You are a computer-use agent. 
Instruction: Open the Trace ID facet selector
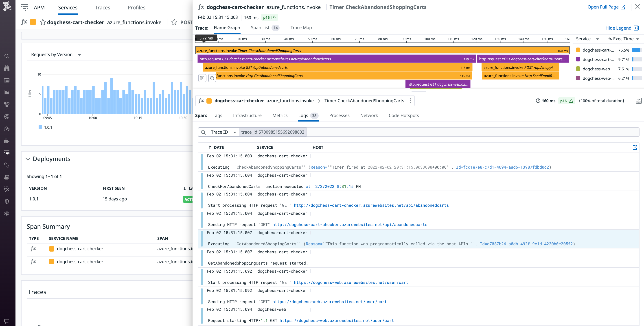pyautogui.click(x=223, y=132)
